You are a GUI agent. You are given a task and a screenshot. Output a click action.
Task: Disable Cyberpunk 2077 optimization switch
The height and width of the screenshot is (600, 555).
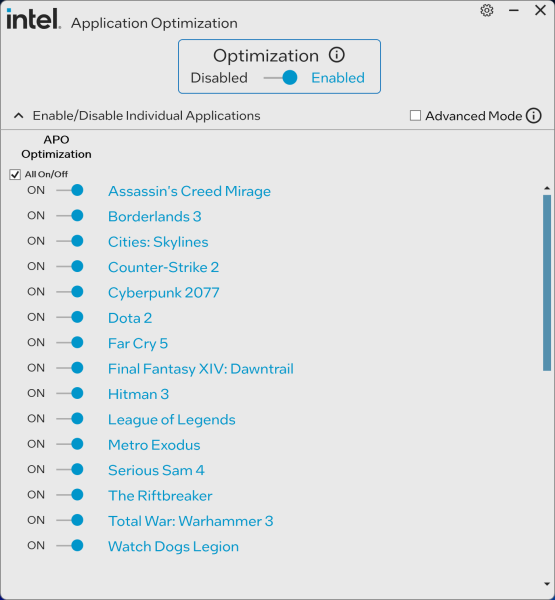click(70, 292)
